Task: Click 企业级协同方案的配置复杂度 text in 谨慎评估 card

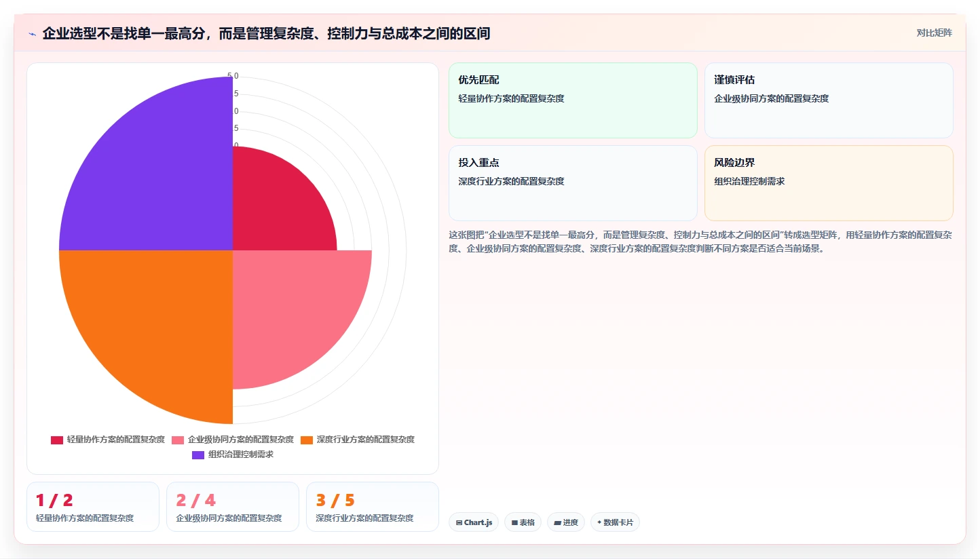Action: 772,98
